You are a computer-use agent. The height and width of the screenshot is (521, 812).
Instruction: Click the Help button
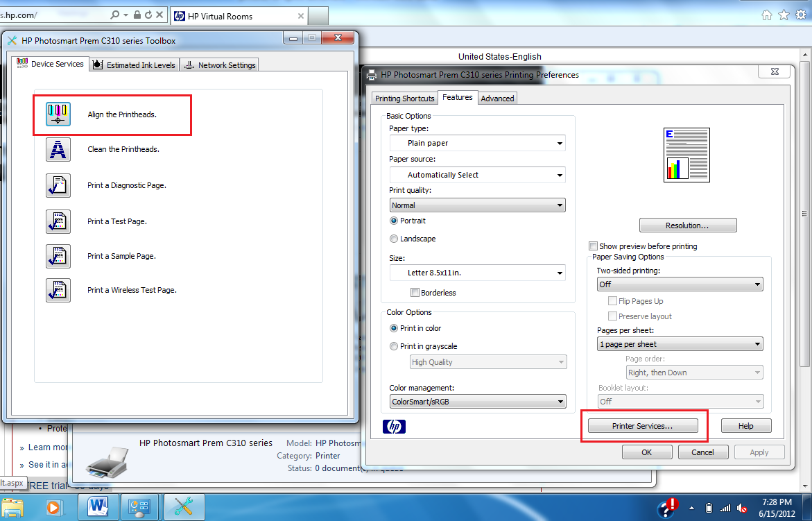(x=745, y=426)
